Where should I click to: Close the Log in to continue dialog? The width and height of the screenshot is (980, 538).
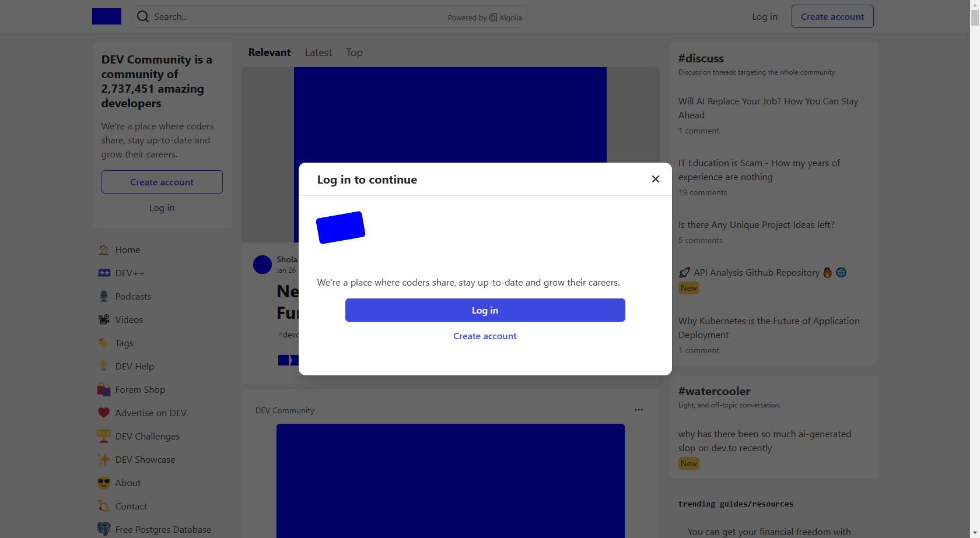click(x=656, y=179)
